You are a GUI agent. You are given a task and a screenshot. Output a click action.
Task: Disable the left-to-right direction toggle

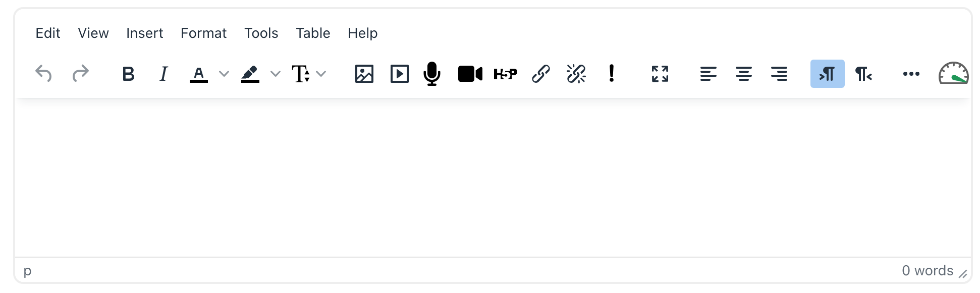[x=827, y=74]
